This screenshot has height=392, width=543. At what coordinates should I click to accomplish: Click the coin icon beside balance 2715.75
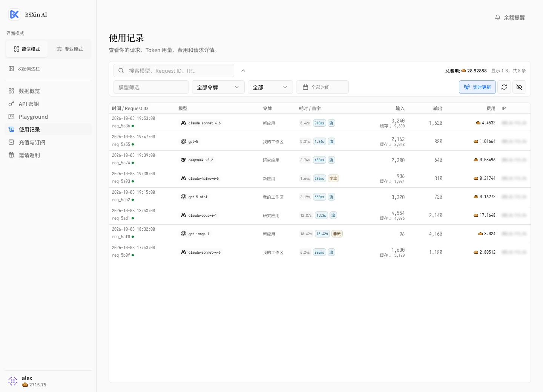coord(25,385)
